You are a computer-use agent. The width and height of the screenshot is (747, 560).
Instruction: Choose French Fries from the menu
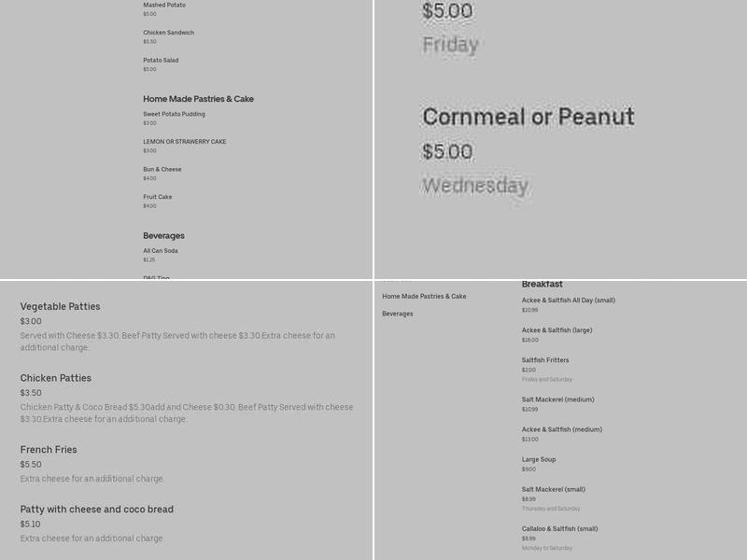point(49,449)
